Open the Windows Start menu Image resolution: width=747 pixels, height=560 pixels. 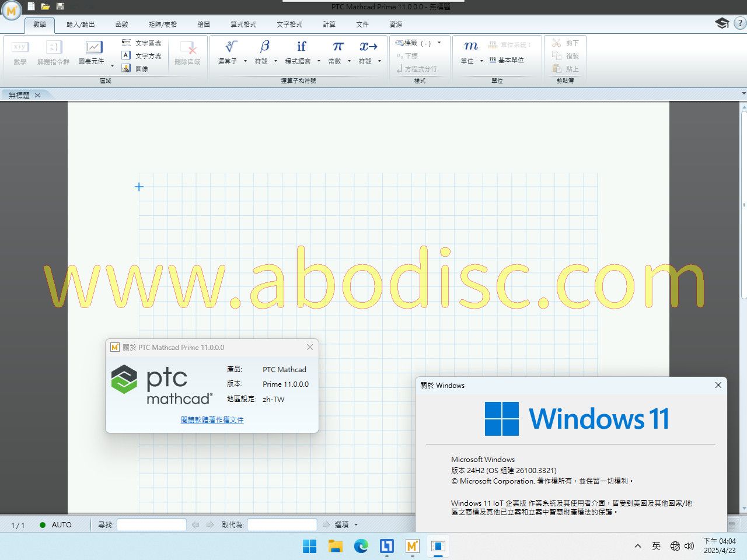(310, 546)
